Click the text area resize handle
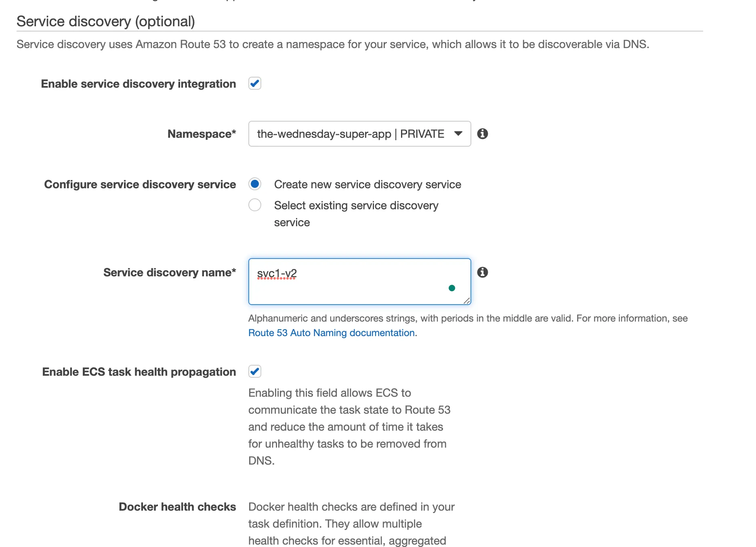This screenshot has height=547, width=756. 466,301
